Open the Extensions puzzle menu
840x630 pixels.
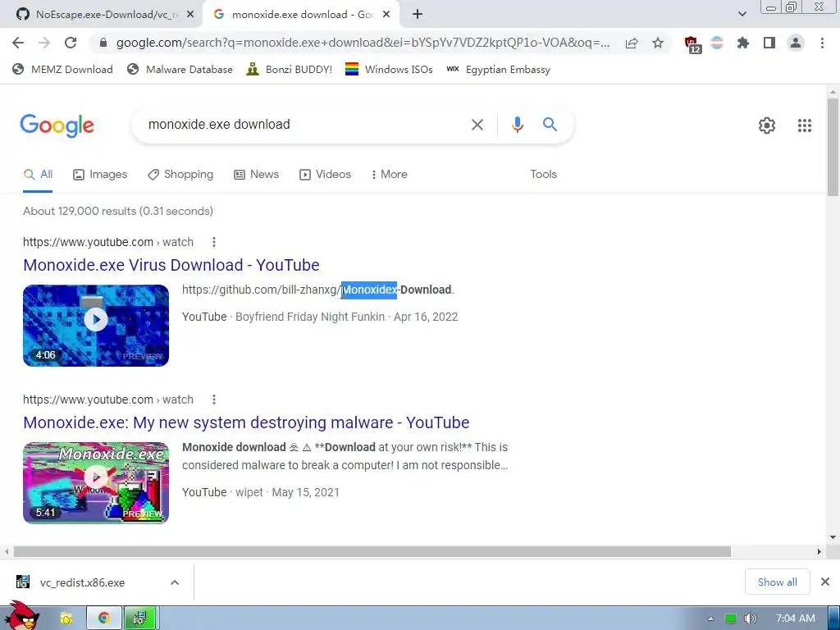[x=742, y=43]
